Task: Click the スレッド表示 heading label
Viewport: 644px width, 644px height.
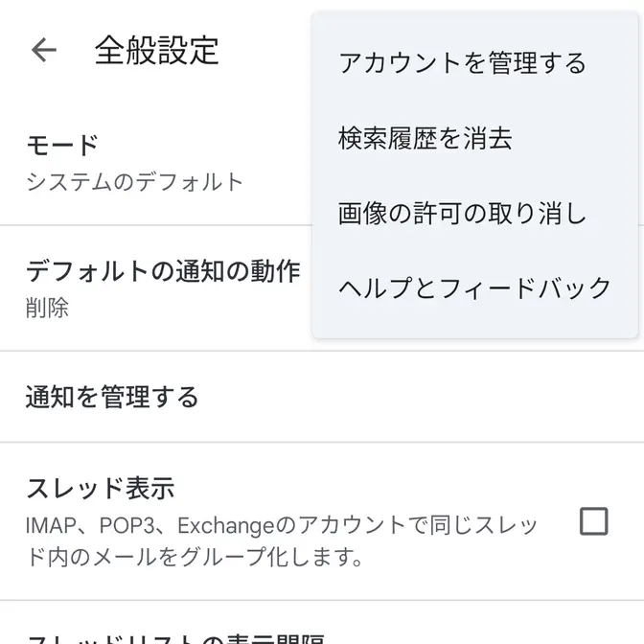Action: 100,489
